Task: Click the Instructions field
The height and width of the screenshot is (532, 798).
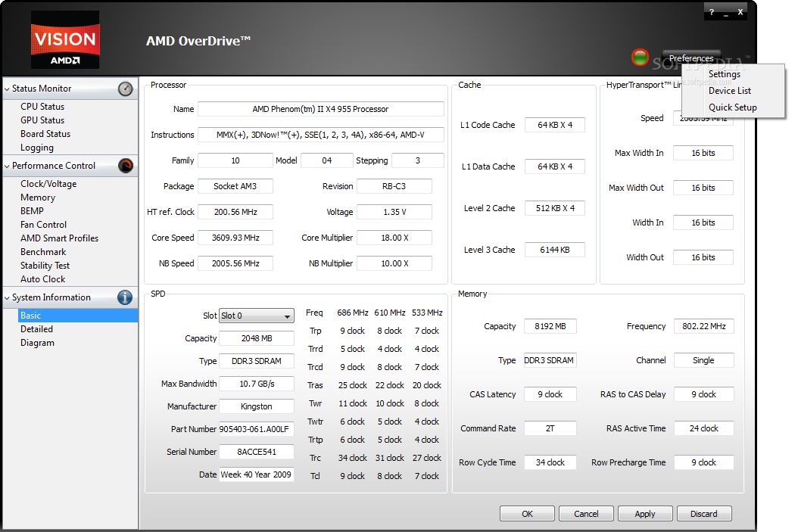Action: click(x=320, y=135)
